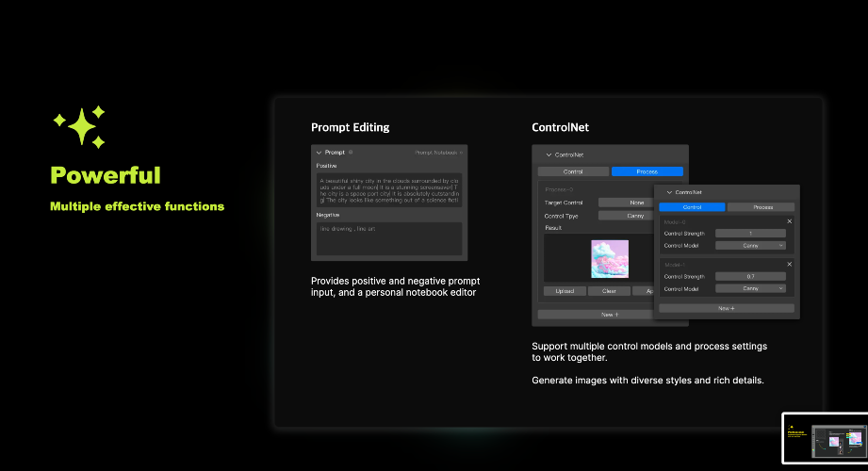This screenshot has width=868, height=471.
Task: Collapse the front ControlNet panel chevron
Action: tap(669, 192)
